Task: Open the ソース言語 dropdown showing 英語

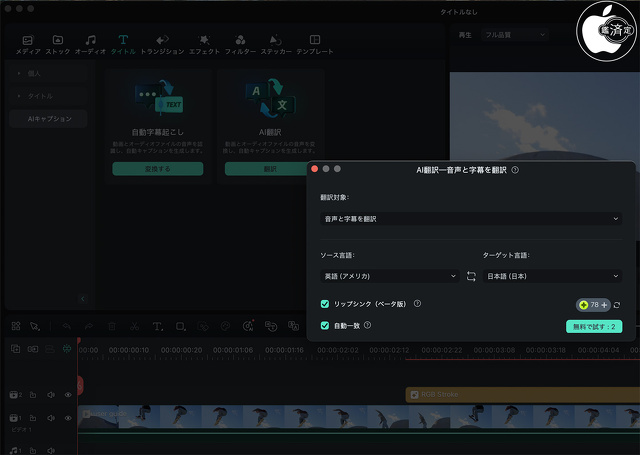Action: click(390, 276)
